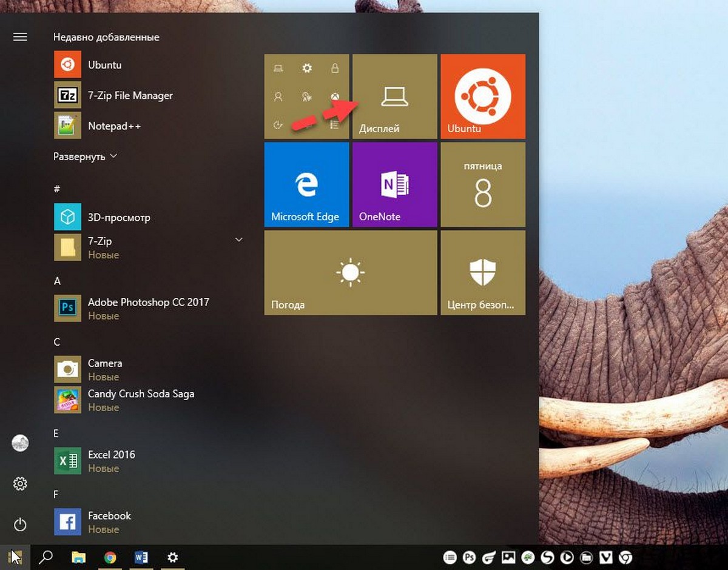Click the Vivaldi V icon in tray
The image size is (728, 570).
605,557
